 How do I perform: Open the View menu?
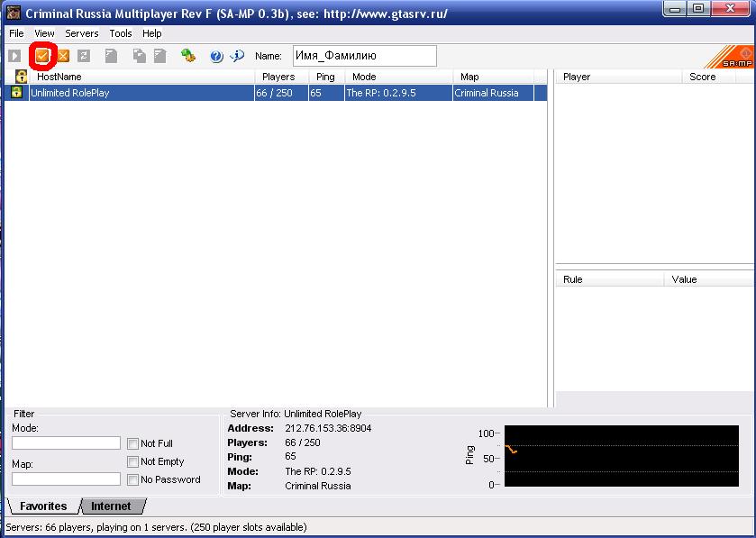[x=44, y=33]
